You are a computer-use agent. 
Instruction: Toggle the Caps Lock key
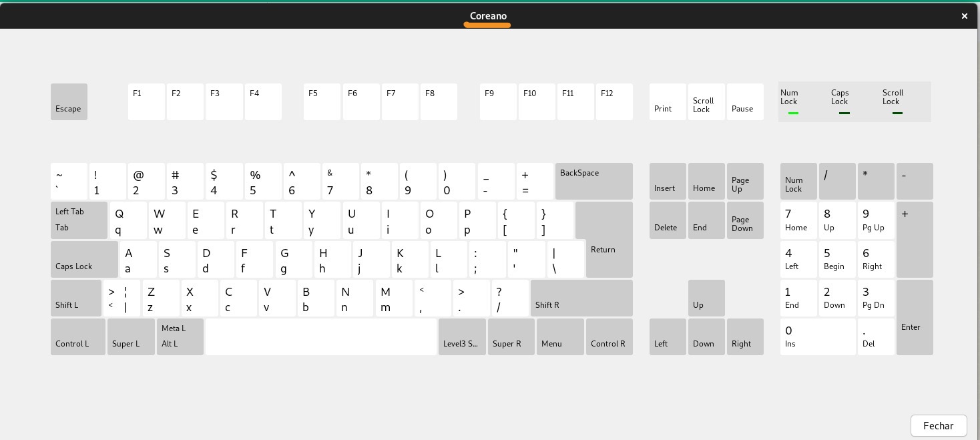(84, 259)
